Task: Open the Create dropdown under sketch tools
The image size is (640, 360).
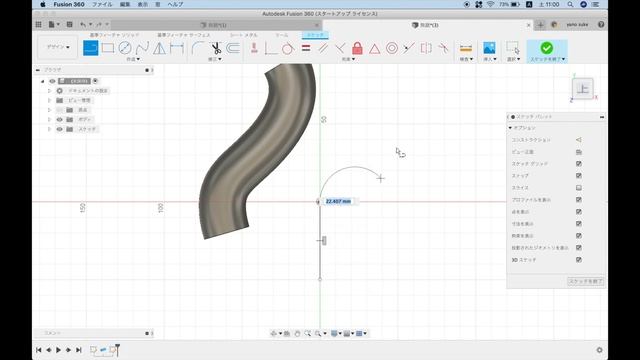Action: click(133, 59)
